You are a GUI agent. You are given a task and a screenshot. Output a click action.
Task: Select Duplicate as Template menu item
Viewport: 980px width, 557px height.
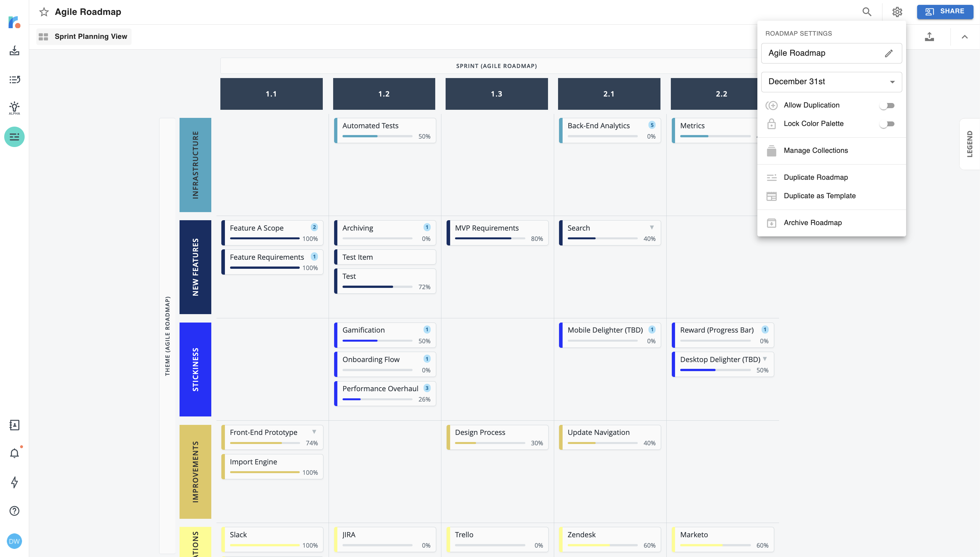[832, 196]
